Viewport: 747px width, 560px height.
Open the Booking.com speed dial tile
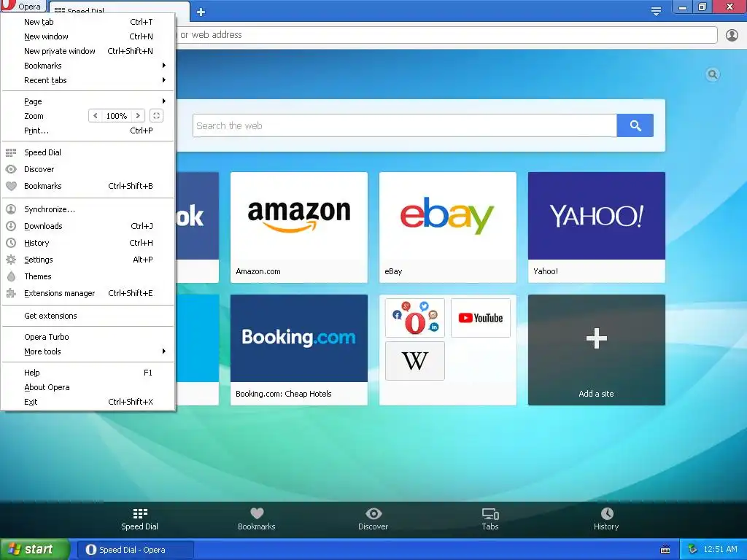click(299, 349)
